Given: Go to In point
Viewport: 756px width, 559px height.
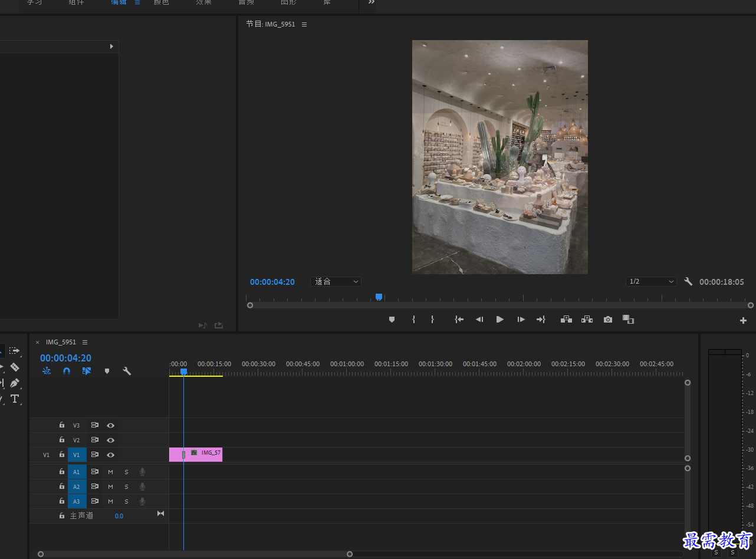Looking at the screenshot, I should 459,320.
